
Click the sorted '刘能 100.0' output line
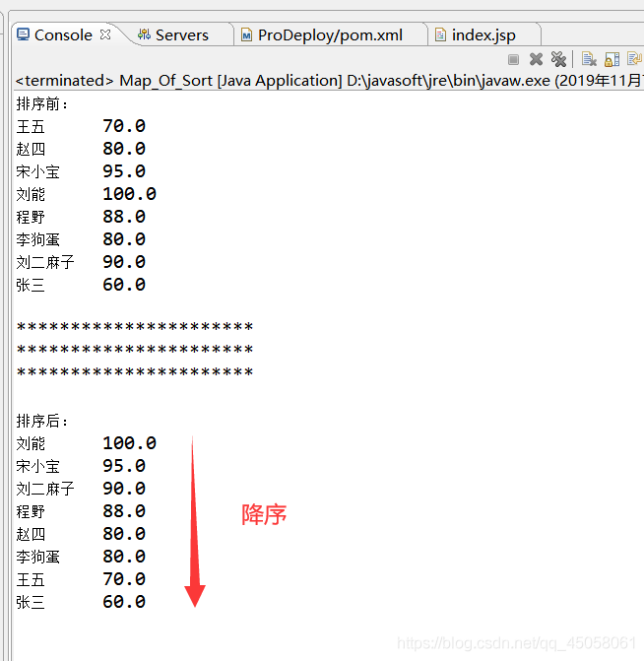tap(86, 443)
